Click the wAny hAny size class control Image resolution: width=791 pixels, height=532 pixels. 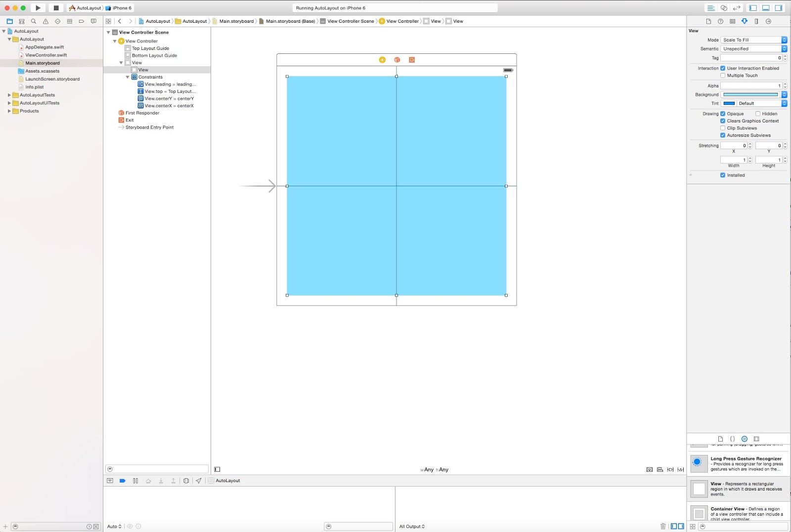[435, 470]
